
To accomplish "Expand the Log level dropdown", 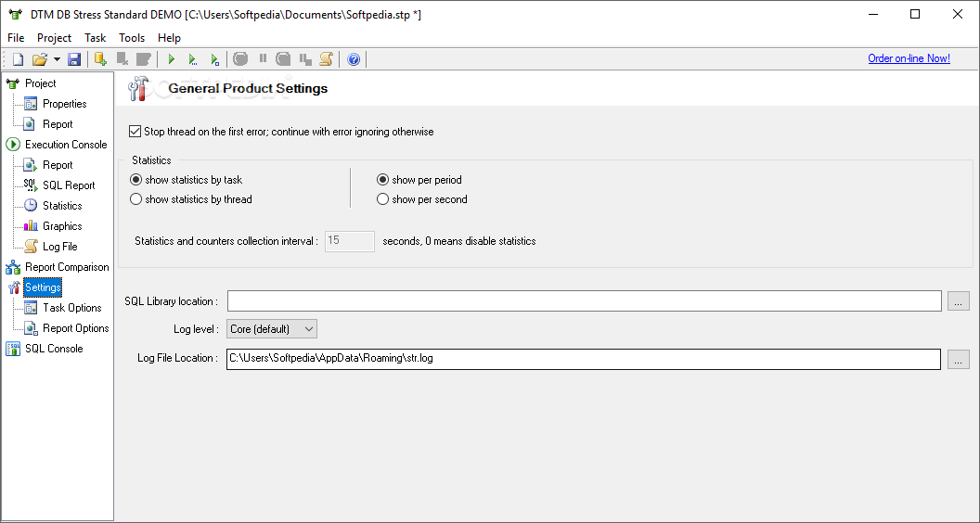I will coord(272,328).
